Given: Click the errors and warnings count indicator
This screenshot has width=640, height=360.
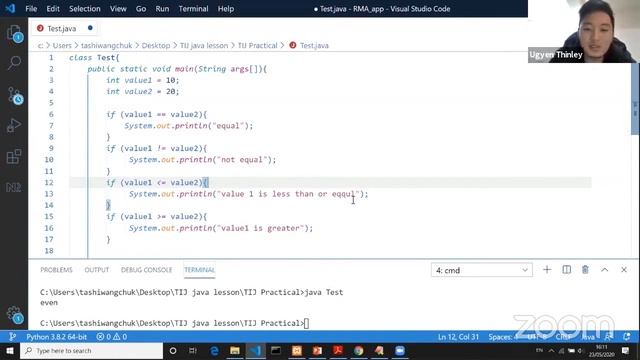Looking at the screenshot, I should pos(111,337).
